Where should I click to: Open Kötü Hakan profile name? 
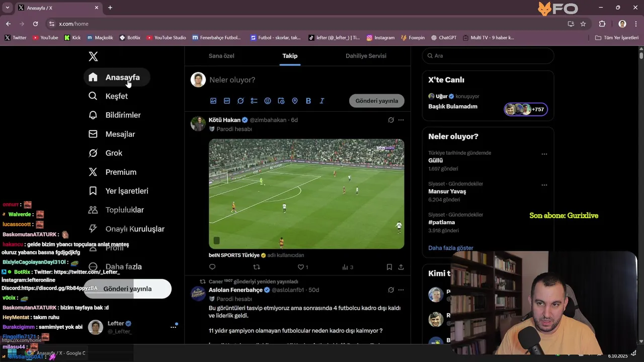pyautogui.click(x=224, y=120)
